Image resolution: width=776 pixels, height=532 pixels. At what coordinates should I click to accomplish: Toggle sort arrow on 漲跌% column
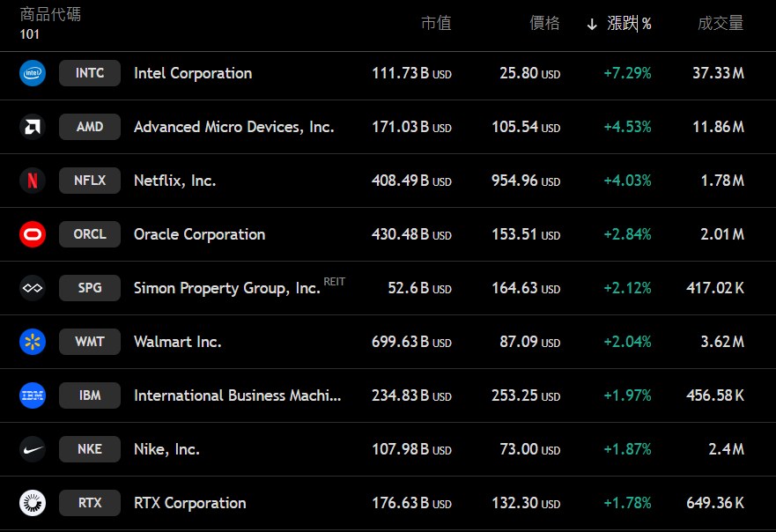(592, 24)
